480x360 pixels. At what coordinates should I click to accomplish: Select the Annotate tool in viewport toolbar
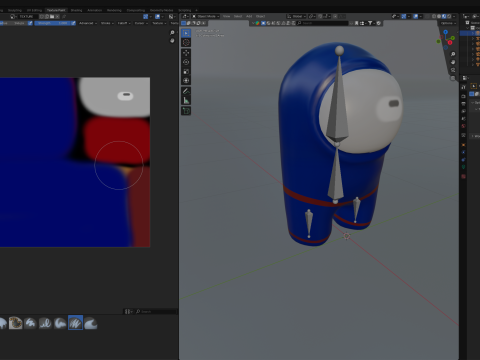click(x=186, y=91)
